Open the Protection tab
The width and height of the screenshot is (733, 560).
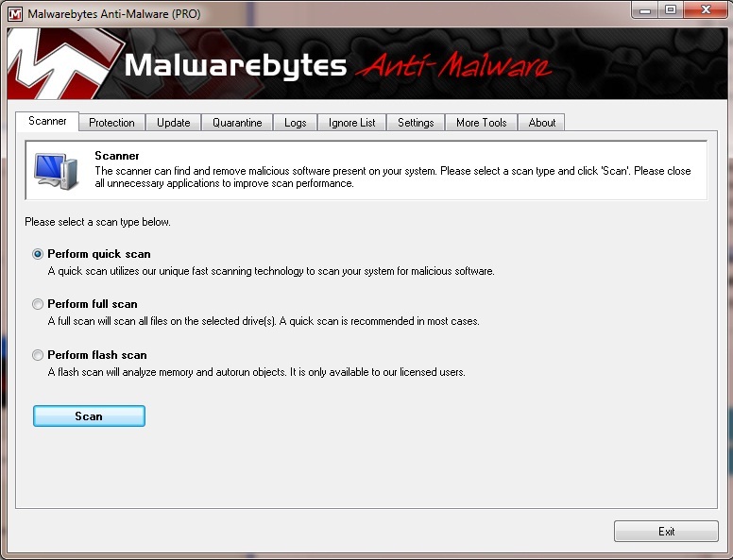[111, 123]
